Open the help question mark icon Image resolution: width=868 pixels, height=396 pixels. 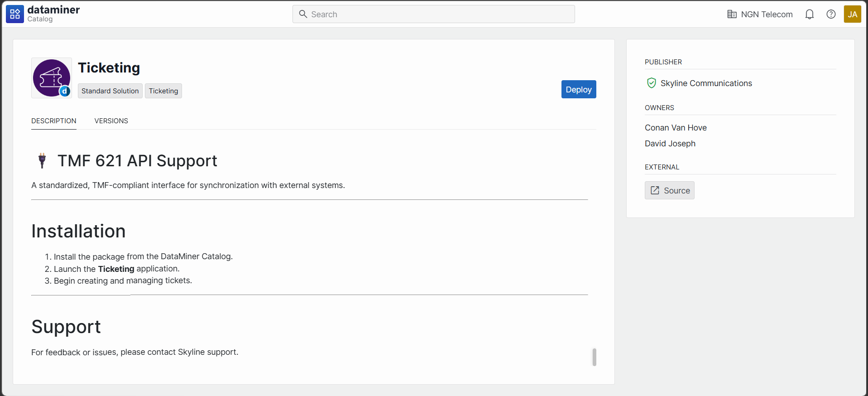pyautogui.click(x=830, y=14)
